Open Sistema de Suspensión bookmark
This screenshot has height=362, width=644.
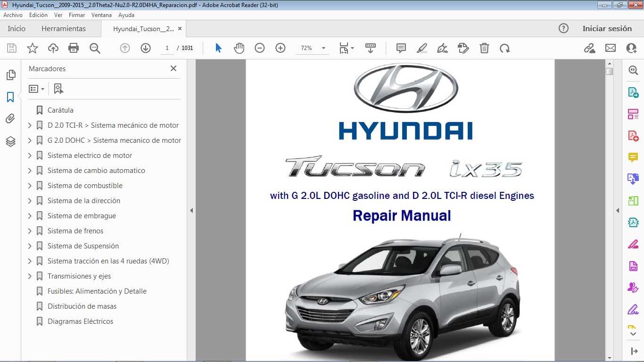(83, 246)
